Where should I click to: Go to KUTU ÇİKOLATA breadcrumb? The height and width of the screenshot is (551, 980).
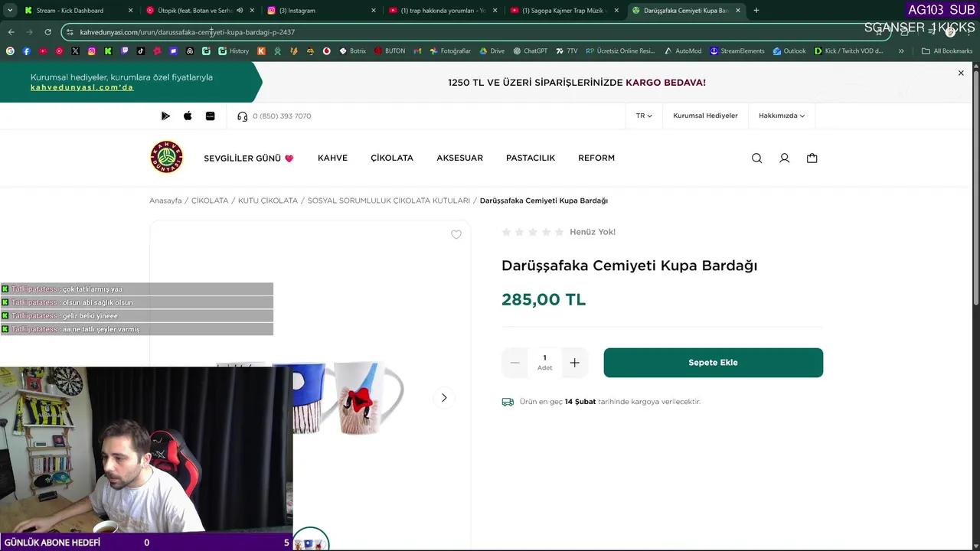tap(268, 201)
